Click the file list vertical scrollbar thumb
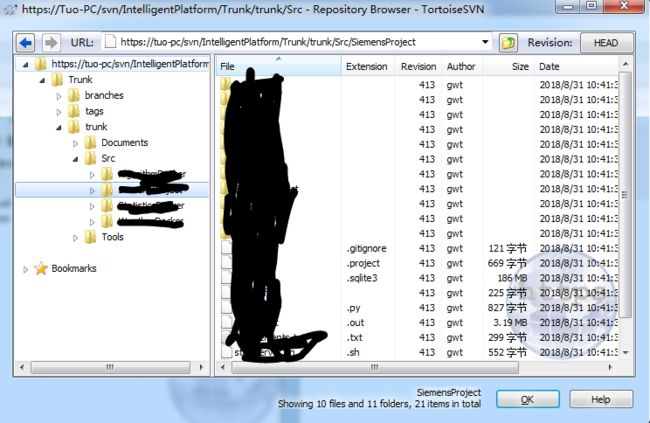Viewport: 650px width, 423px height. click(x=625, y=195)
